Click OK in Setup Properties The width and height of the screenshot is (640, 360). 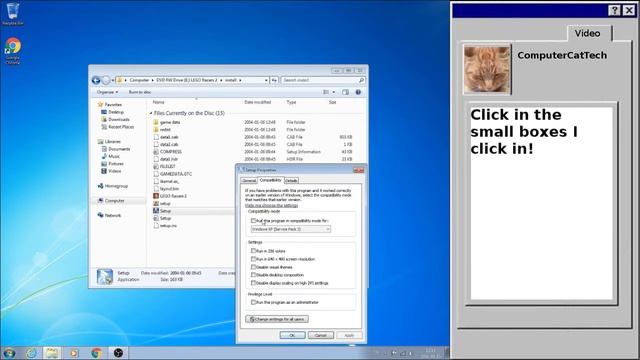click(292, 335)
